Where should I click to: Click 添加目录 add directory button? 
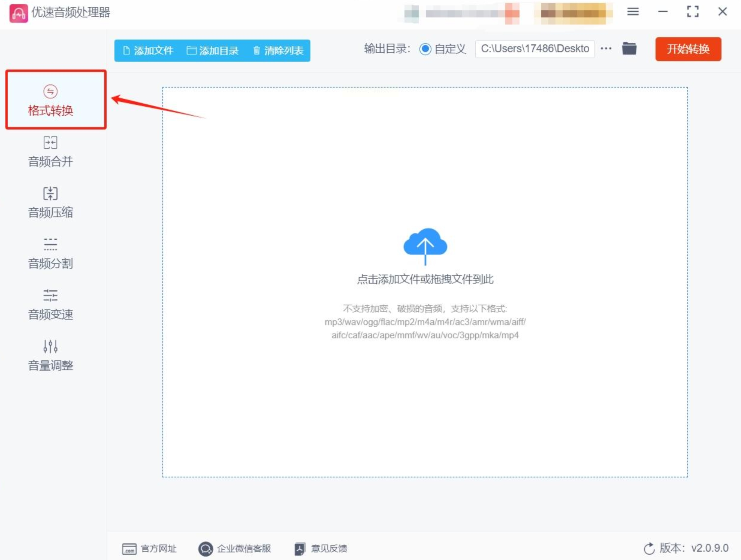click(x=212, y=51)
